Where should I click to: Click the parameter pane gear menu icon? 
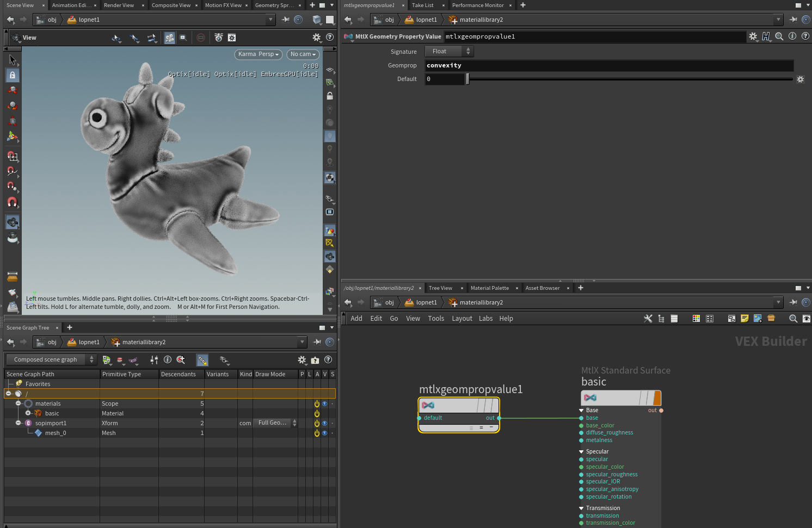[753, 36]
